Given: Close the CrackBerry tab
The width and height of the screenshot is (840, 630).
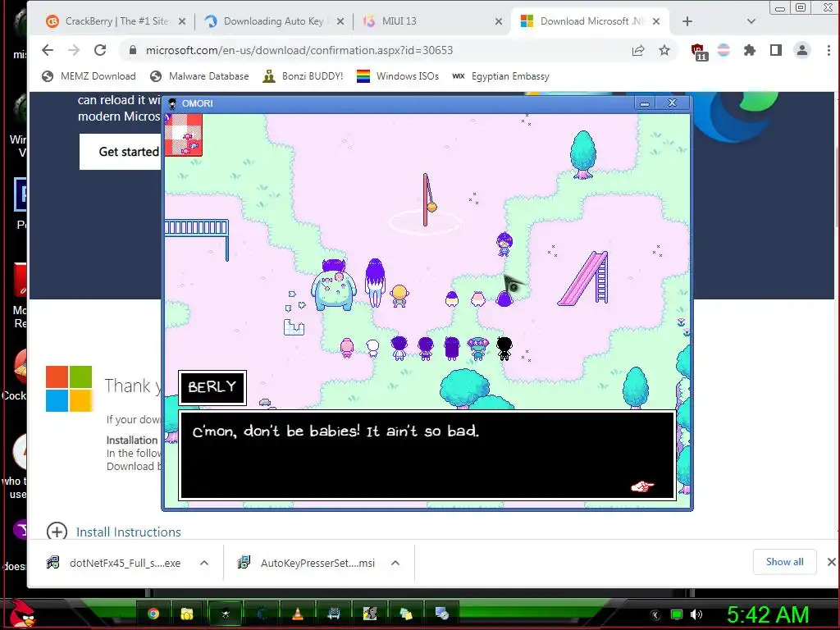Looking at the screenshot, I should tap(182, 21).
